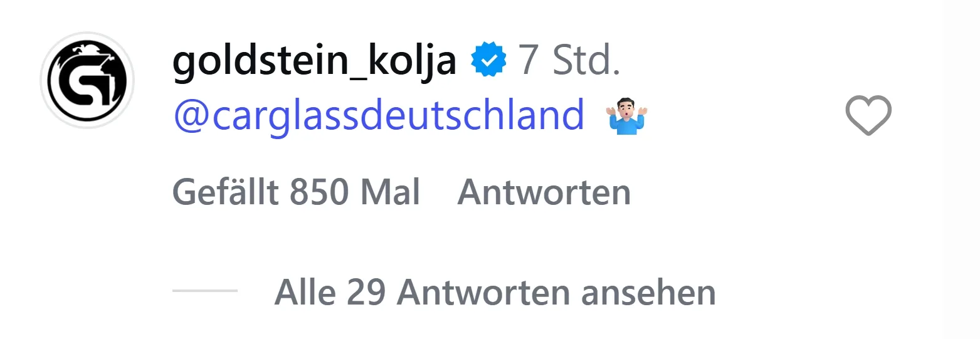Click the Std. label after the 7

[586, 61]
